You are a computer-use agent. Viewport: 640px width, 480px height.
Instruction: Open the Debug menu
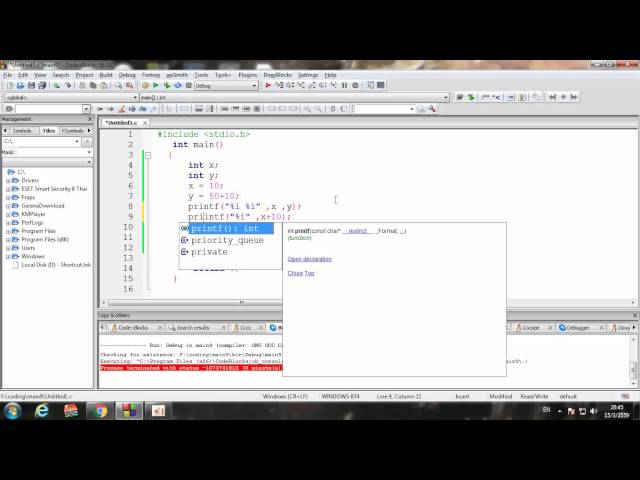127,75
